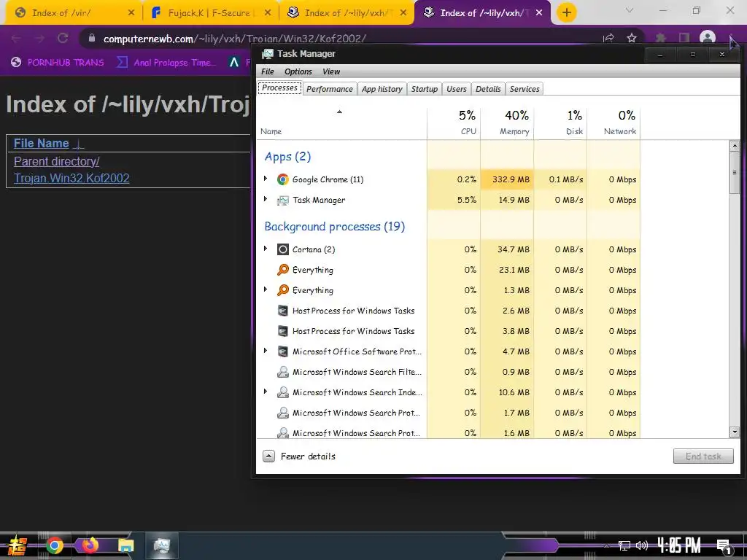Click the process list scroll up arrow
The image size is (747, 560).
(x=734, y=146)
